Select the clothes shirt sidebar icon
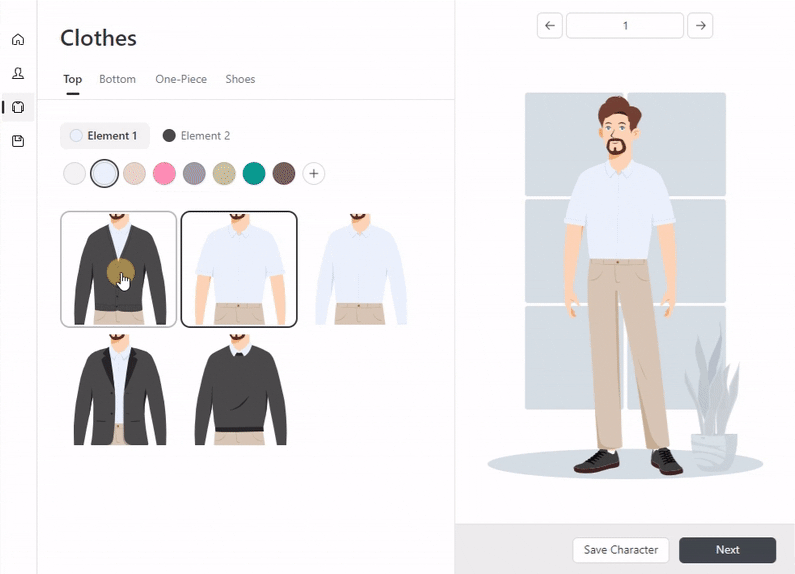The width and height of the screenshot is (795, 574). pos(18,107)
